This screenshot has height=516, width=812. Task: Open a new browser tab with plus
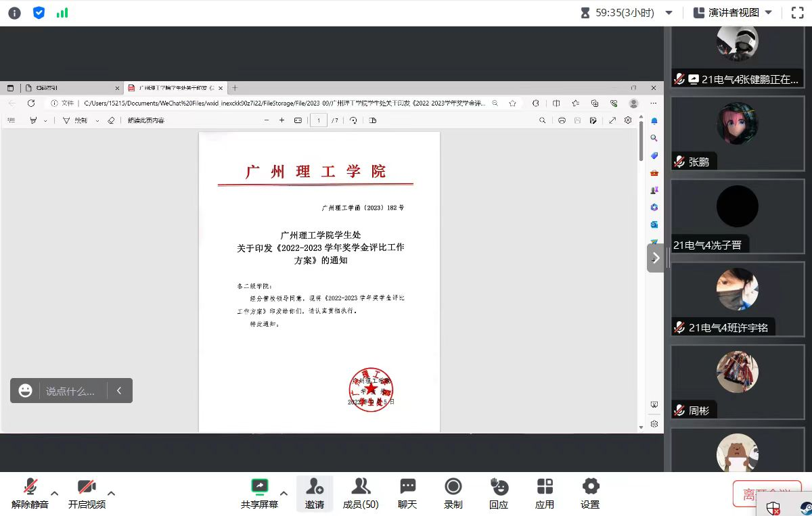(x=235, y=88)
